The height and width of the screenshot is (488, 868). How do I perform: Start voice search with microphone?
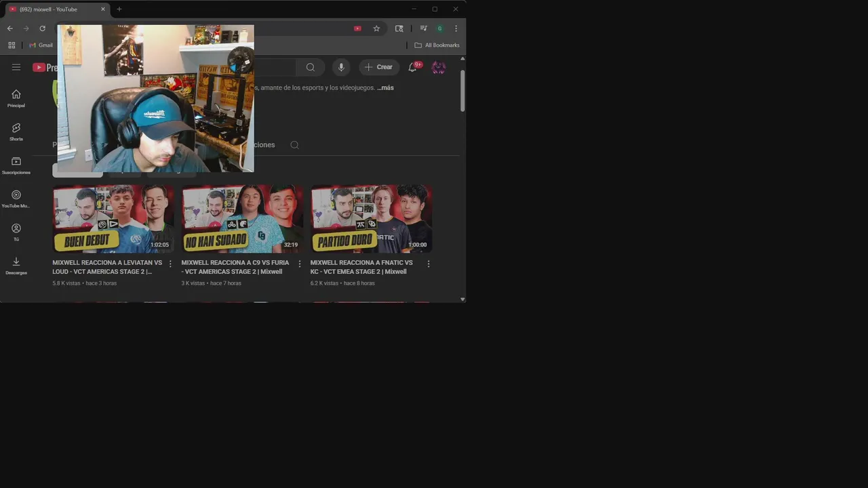(341, 67)
